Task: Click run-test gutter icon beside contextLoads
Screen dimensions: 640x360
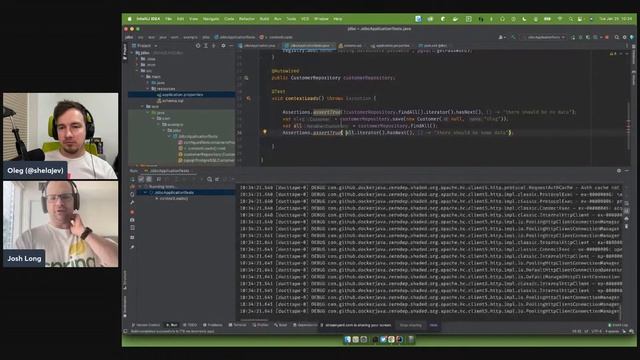Action: 248,98
